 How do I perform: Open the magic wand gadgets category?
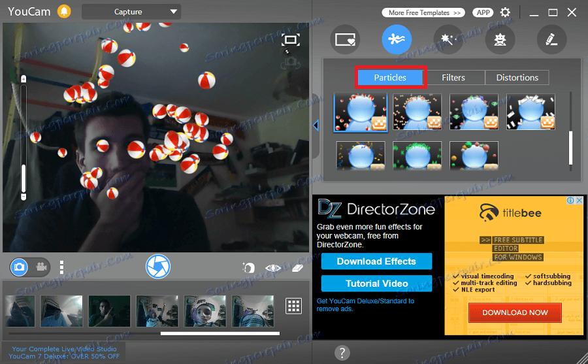point(448,39)
